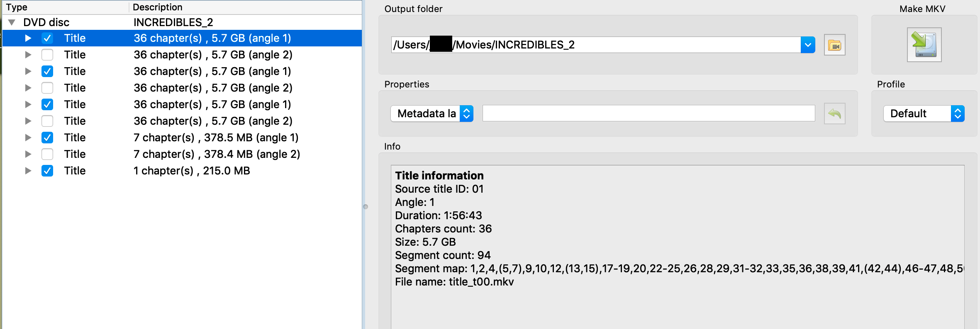The width and height of the screenshot is (980, 329).
Task: Collapse the DVD disc tree node
Action: (12, 22)
